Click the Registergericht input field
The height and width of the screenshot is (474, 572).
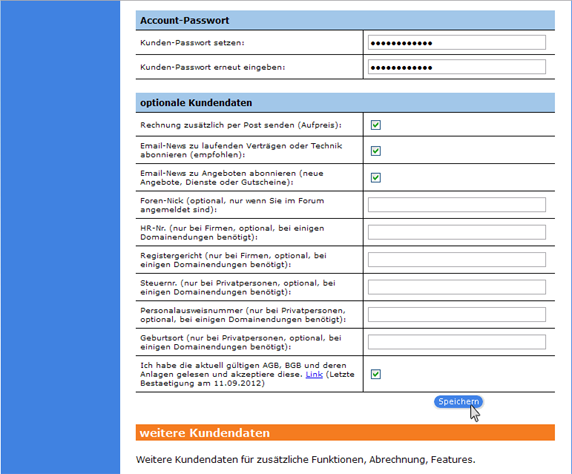pos(457,259)
